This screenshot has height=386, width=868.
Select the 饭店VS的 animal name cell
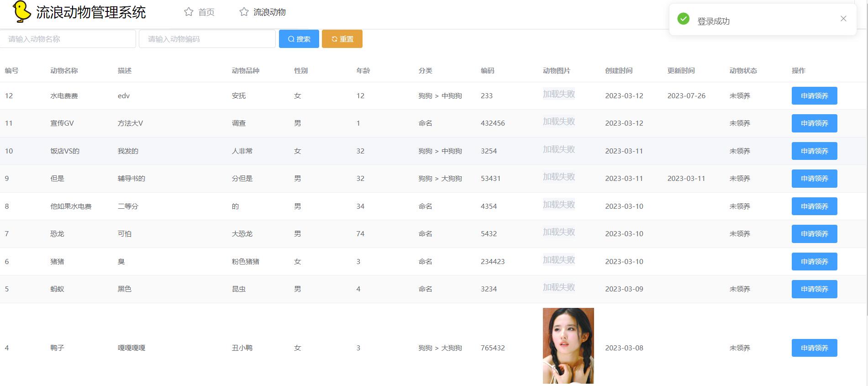pyautogui.click(x=65, y=151)
